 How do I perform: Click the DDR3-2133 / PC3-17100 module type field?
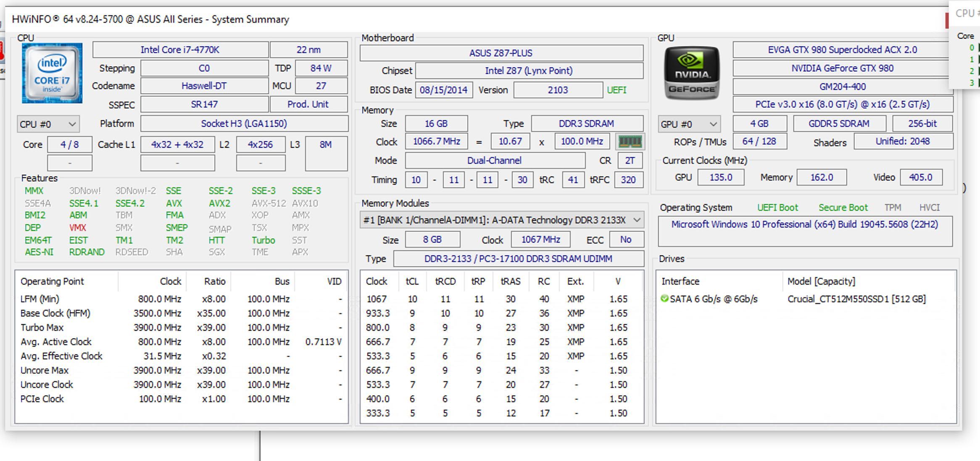[519, 259]
